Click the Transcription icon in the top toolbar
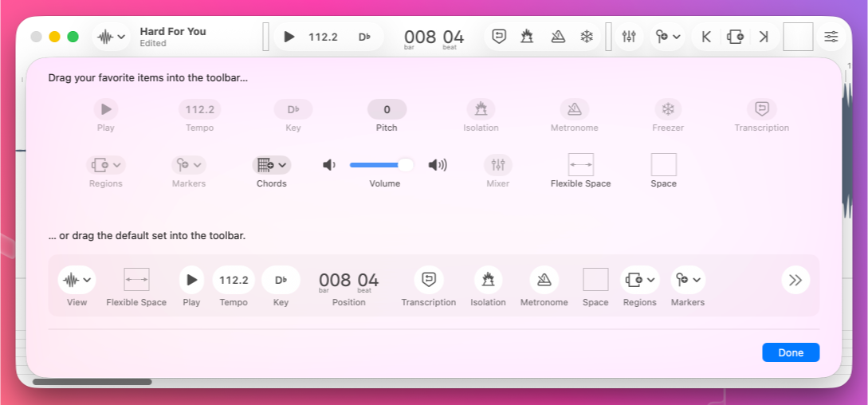 tap(499, 37)
